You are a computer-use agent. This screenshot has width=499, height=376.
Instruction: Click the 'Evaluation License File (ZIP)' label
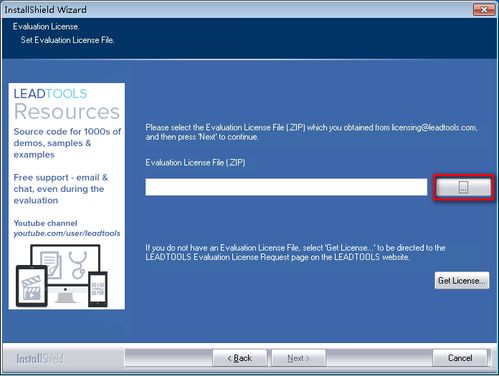[x=195, y=163]
